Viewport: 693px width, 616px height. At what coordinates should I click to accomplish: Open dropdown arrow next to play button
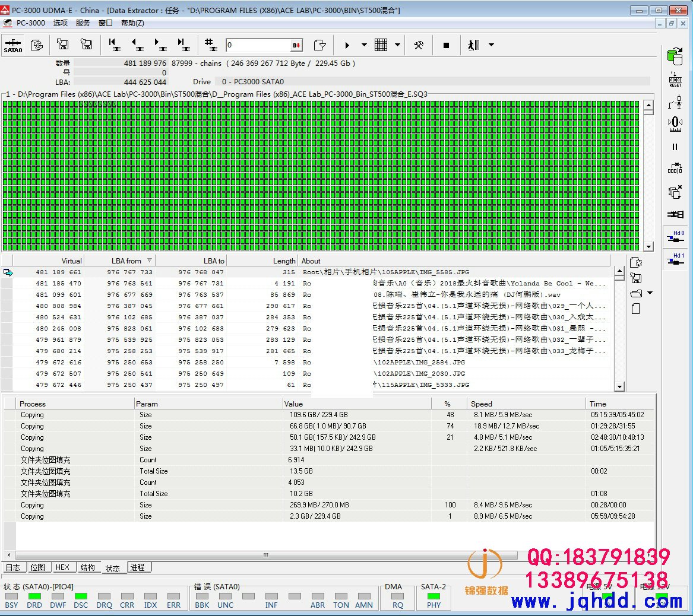[x=364, y=45]
